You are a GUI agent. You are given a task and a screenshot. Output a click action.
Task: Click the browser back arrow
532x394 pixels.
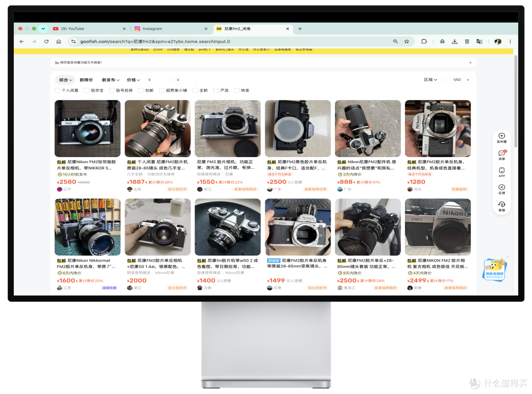click(x=22, y=41)
